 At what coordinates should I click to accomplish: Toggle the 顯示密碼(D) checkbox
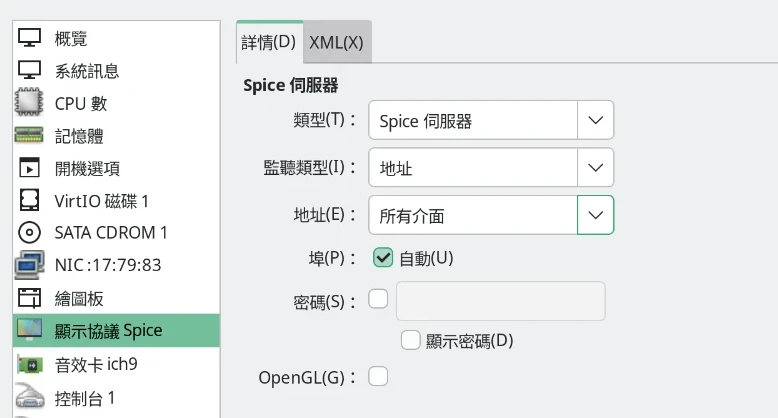pos(410,340)
